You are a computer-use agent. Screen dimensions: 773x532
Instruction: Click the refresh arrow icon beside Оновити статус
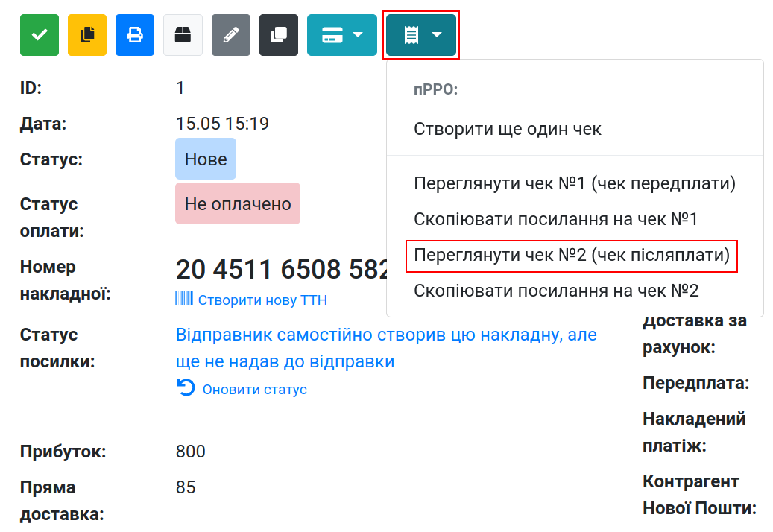click(186, 387)
